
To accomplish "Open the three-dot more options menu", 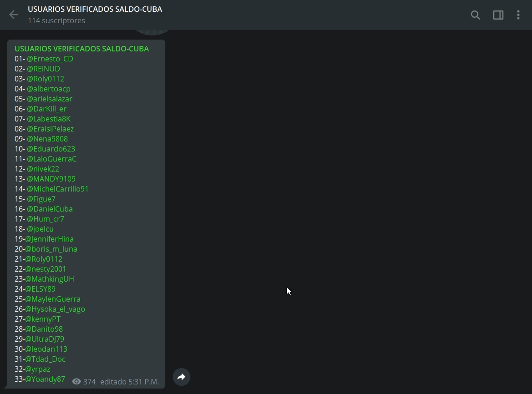I will point(518,15).
